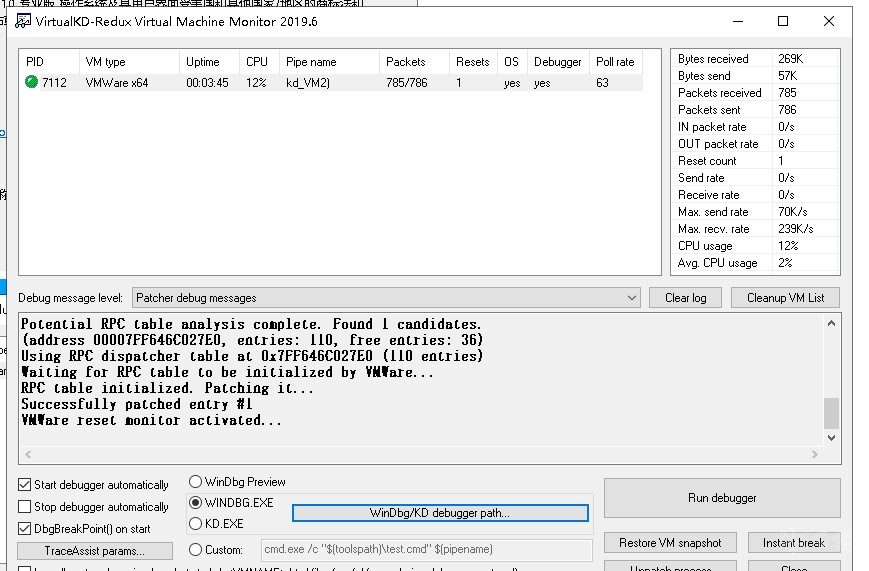The height and width of the screenshot is (571, 869).
Task: Click 'VMWare reset monitor activated' log line
Action: (151, 420)
